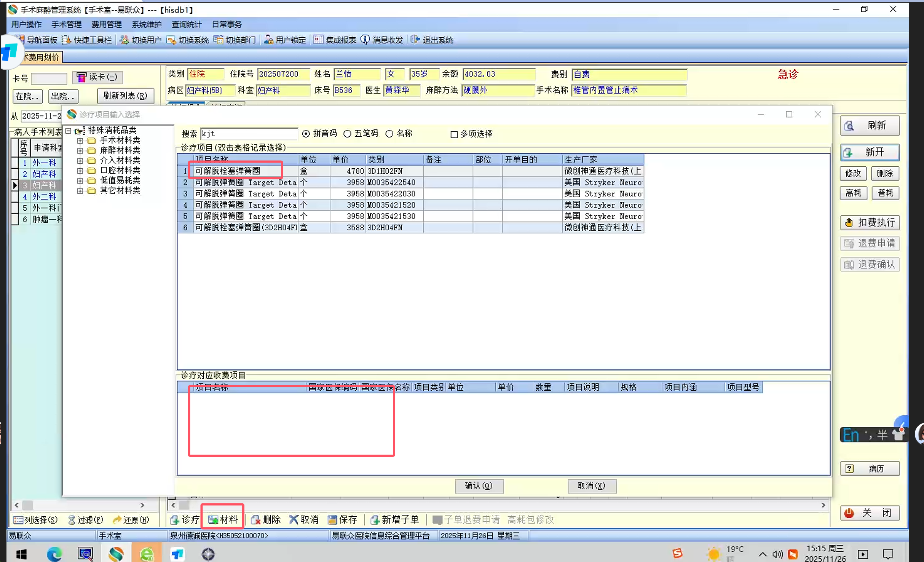The image size is (924, 562).
Task: Click the 消息收发 info icon
Action: click(x=365, y=40)
